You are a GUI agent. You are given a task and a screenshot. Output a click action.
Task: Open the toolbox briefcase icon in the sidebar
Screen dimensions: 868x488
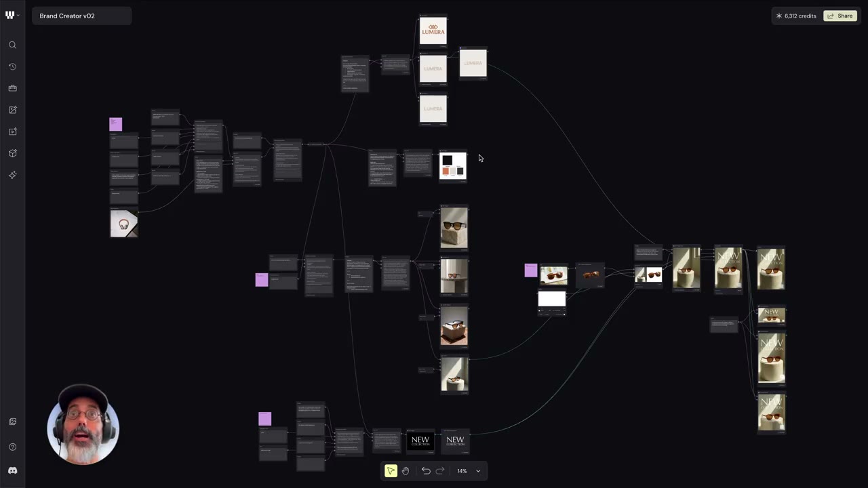pyautogui.click(x=12, y=88)
